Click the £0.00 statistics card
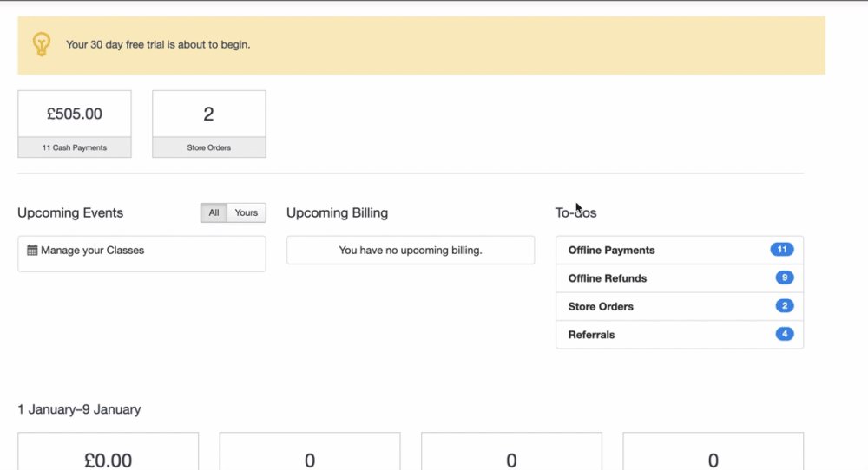Image resolution: width=868 pixels, height=470 pixels. pyautogui.click(x=108, y=455)
